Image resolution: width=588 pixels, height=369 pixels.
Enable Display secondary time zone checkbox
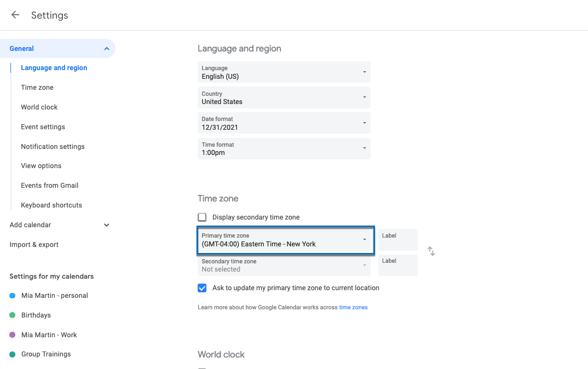point(202,217)
